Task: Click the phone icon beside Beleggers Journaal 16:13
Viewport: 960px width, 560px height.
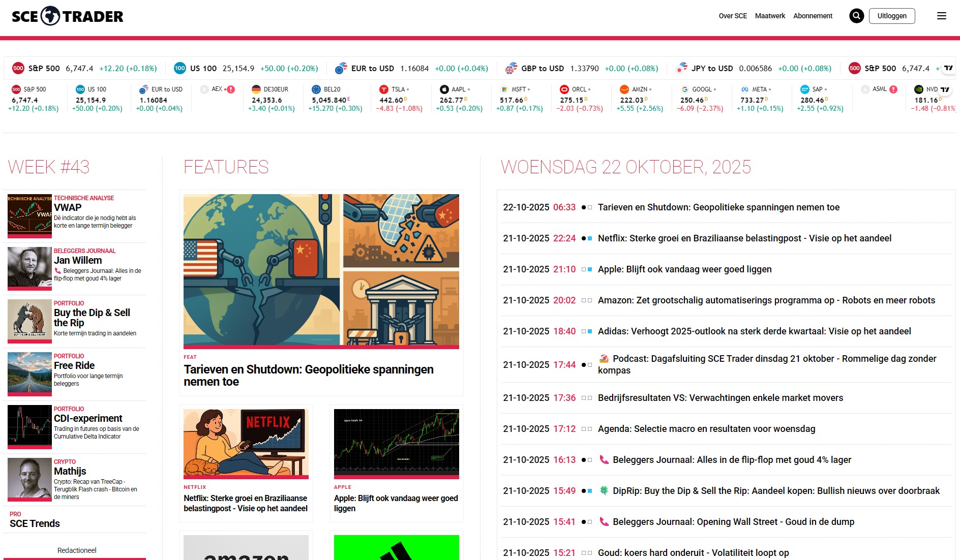Action: (604, 459)
